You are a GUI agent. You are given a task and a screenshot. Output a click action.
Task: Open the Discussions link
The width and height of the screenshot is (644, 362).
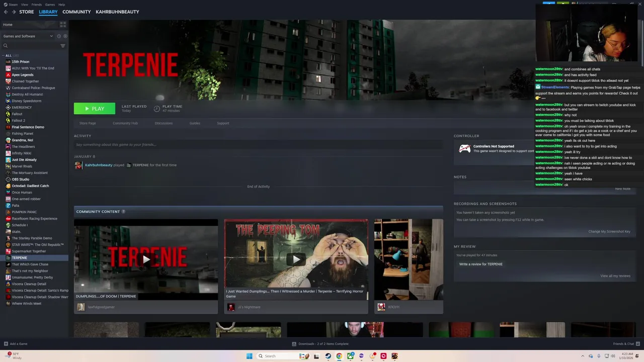164,123
